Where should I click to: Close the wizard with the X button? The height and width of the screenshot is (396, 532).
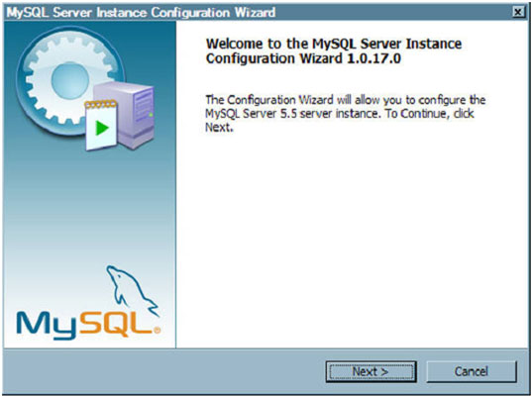point(518,13)
